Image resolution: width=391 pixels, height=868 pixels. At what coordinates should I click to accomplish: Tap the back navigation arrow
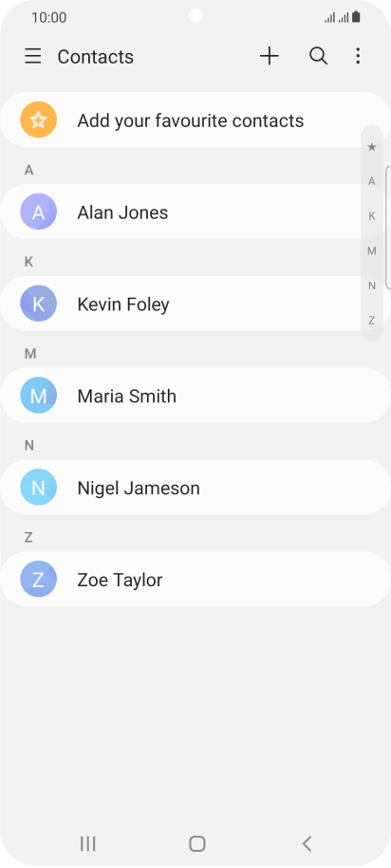pyautogui.click(x=307, y=843)
